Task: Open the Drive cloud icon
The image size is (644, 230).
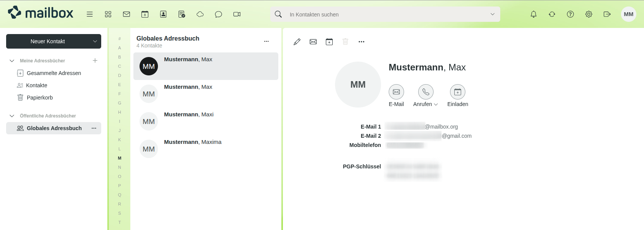Action: point(200,14)
